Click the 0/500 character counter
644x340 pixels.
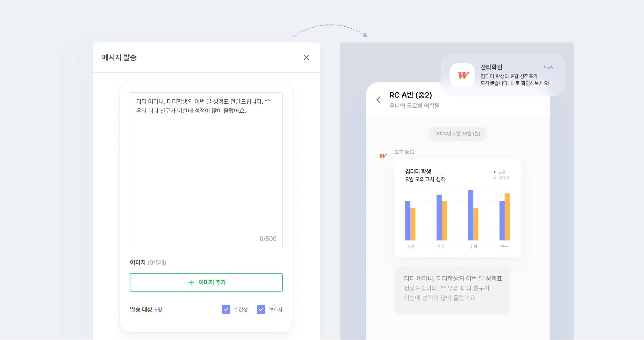pyautogui.click(x=268, y=239)
